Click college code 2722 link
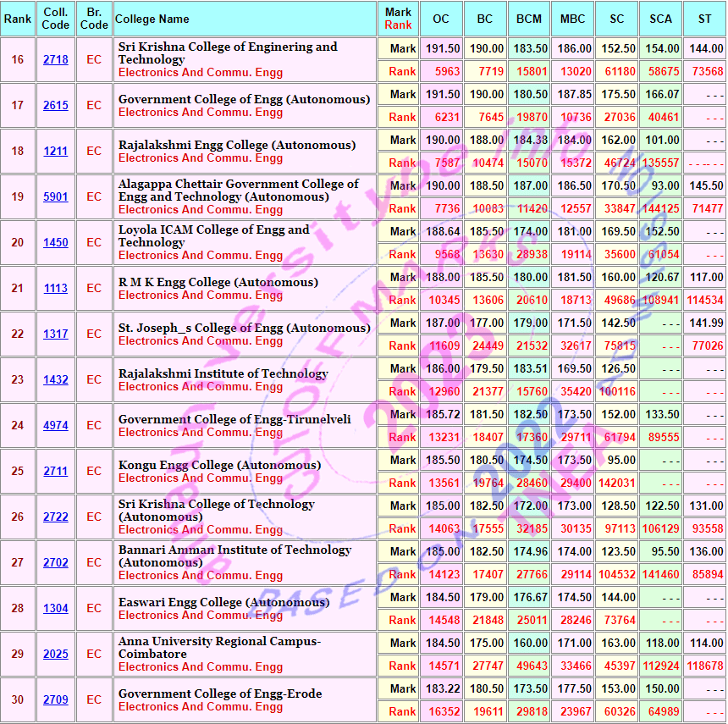Image resolution: width=728 pixels, height=724 pixels. 56,517
